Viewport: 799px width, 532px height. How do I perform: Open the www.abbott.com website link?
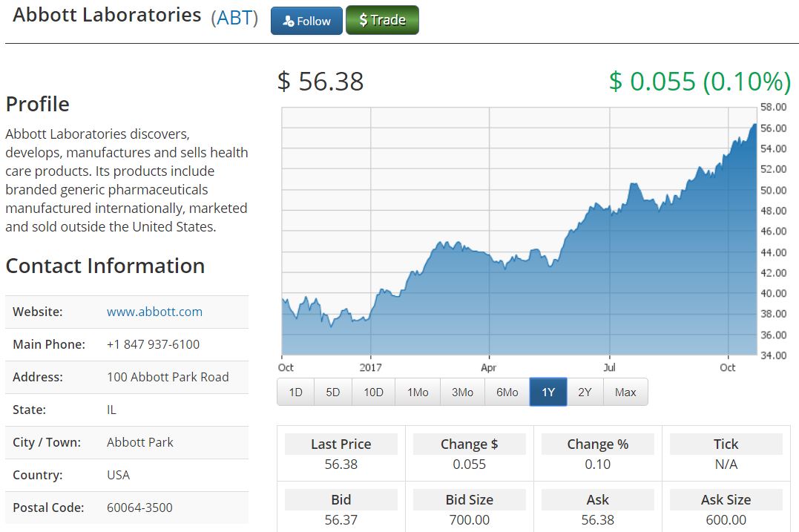pos(154,312)
